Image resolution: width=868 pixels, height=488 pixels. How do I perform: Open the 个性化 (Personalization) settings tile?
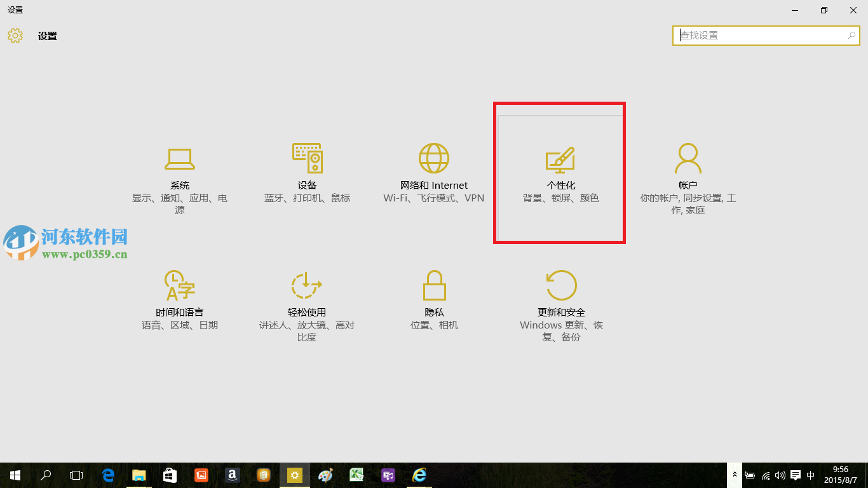[x=559, y=172]
